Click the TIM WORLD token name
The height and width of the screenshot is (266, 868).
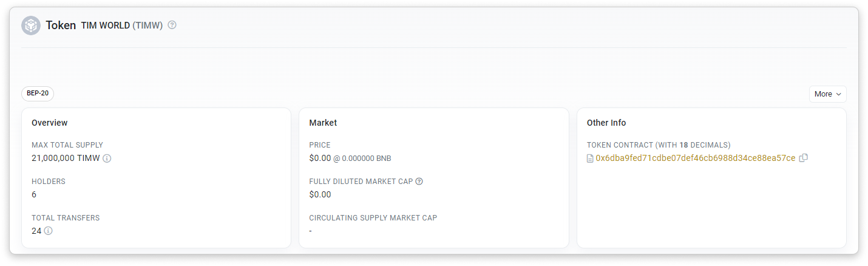(x=106, y=26)
